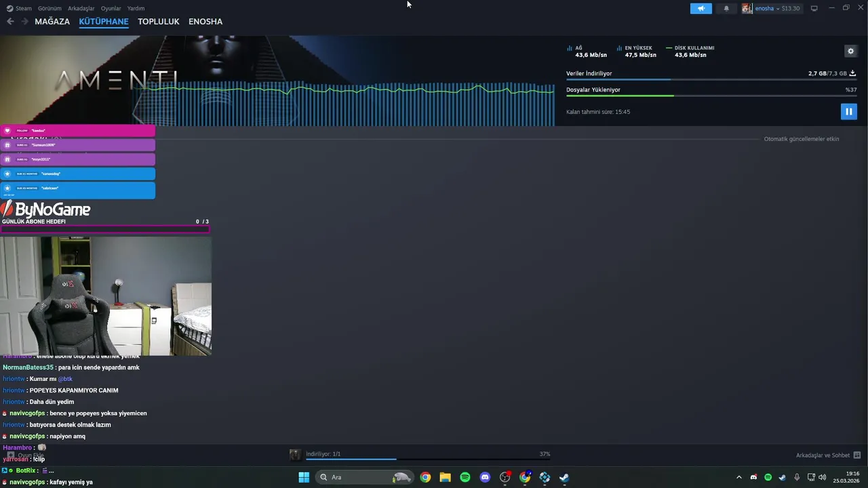
Task: Click the friends chat icon beside Arkadaşlar ve Sohbet
Action: tap(857, 455)
